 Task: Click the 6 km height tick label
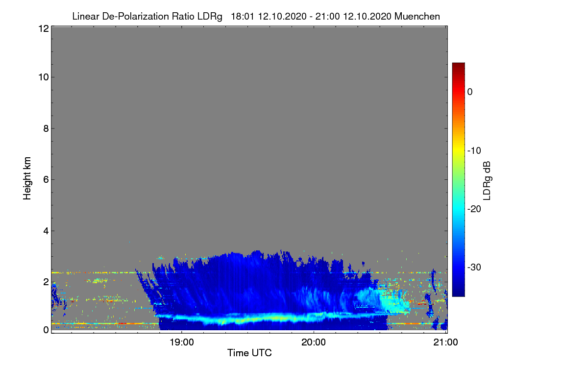point(46,179)
